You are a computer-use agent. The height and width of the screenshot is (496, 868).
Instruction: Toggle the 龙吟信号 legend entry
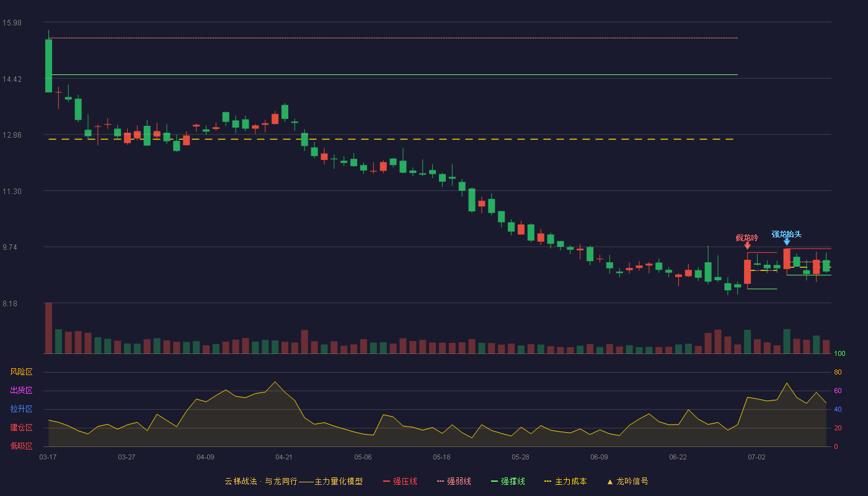(x=627, y=481)
